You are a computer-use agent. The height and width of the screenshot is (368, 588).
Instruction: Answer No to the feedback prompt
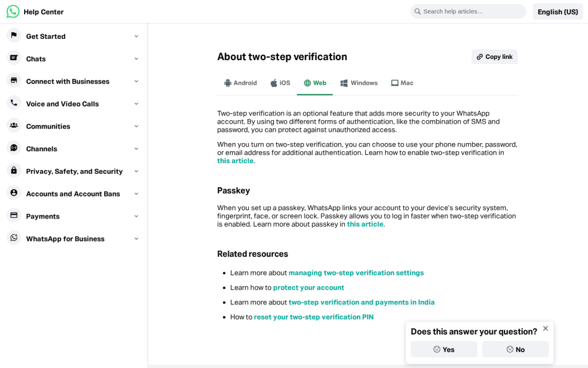pos(515,349)
